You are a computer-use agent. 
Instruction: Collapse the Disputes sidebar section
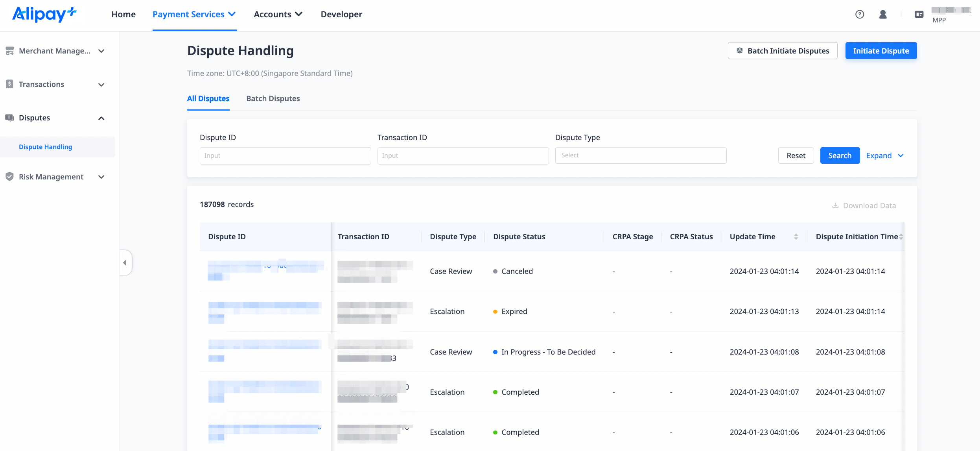(x=101, y=118)
